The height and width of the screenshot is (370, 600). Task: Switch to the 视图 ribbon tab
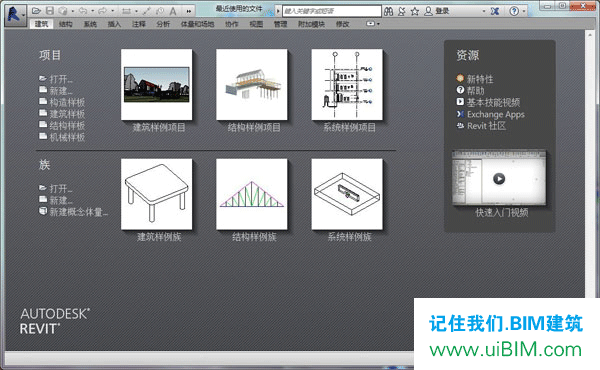pos(256,24)
